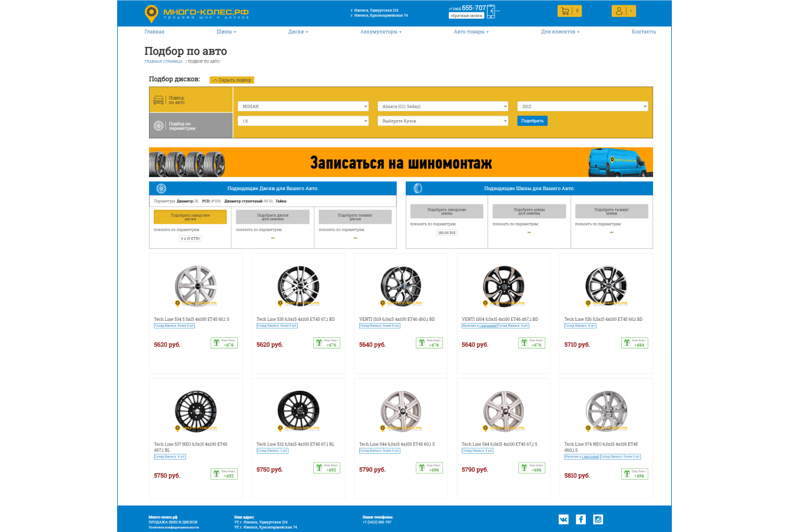
Task: Click 'Подобрать диски для замены' button
Action: 273,217
